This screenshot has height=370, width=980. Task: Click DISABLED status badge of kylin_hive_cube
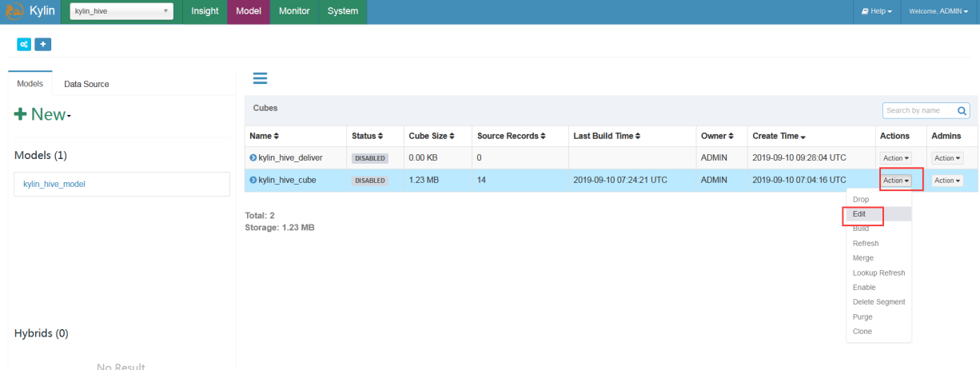(x=370, y=181)
